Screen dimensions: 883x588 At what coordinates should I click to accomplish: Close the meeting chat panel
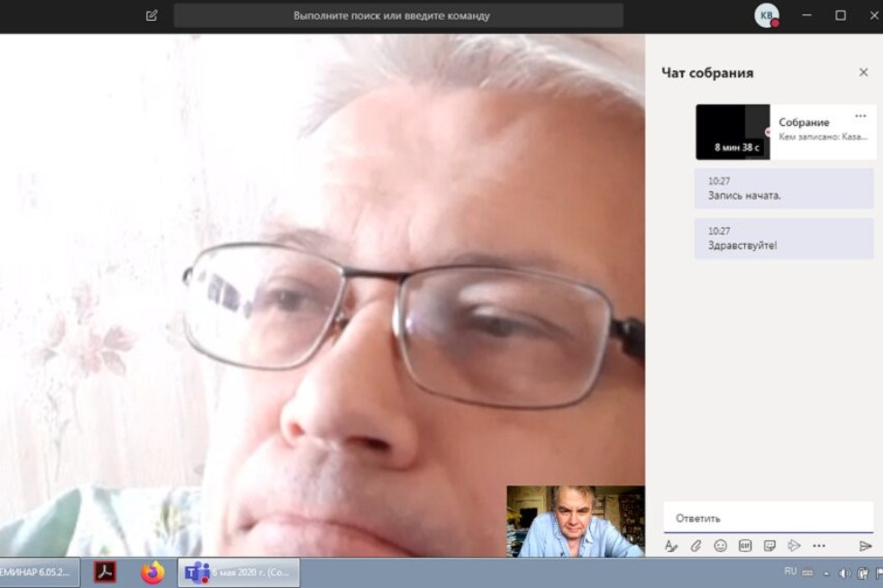point(863,73)
